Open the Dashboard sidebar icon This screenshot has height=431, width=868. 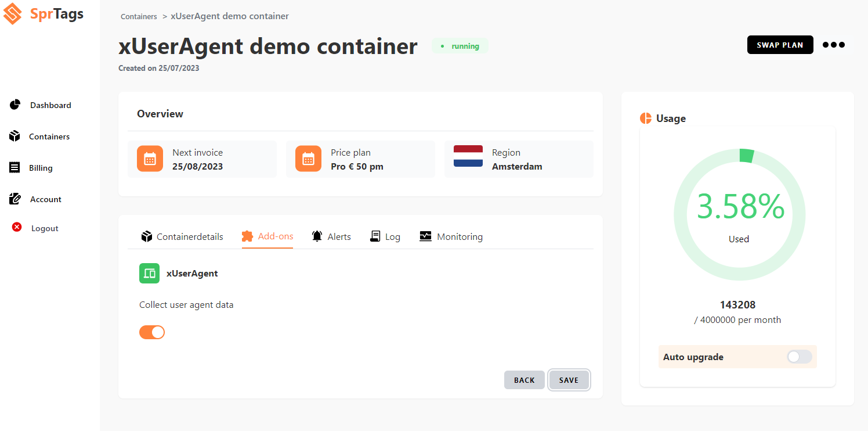[15, 105]
